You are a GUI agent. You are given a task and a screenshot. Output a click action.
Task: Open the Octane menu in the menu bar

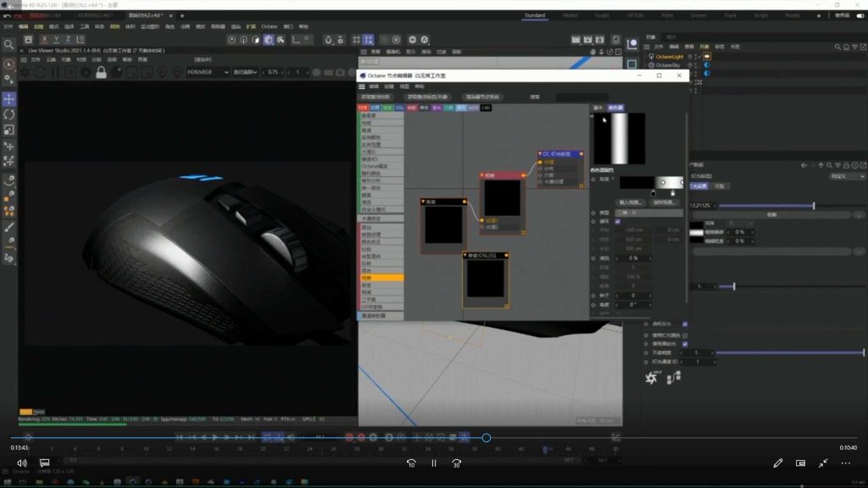click(270, 26)
